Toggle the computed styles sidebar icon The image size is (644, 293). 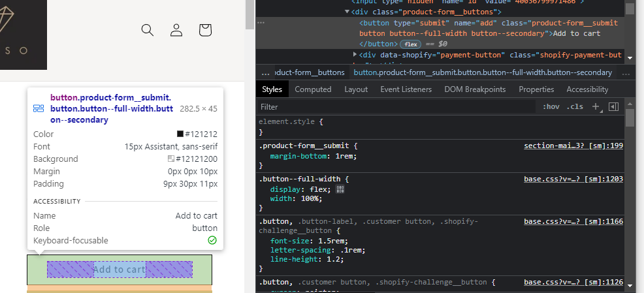click(x=613, y=107)
